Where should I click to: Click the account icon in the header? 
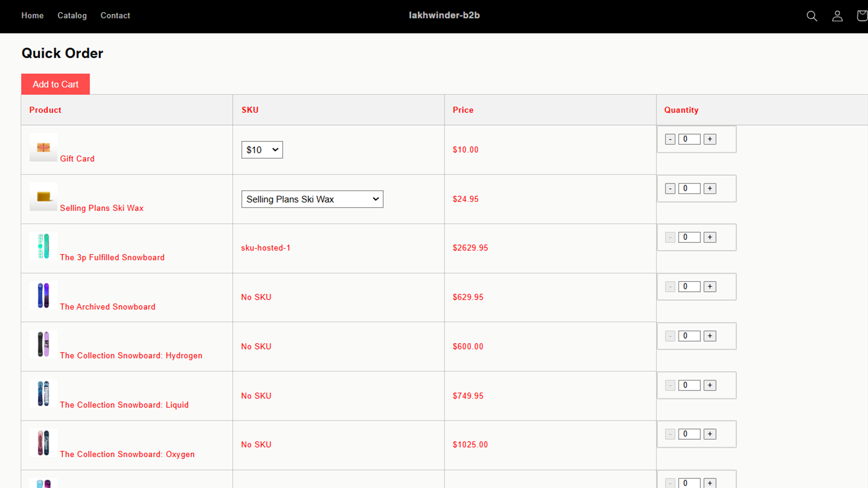pos(837,16)
